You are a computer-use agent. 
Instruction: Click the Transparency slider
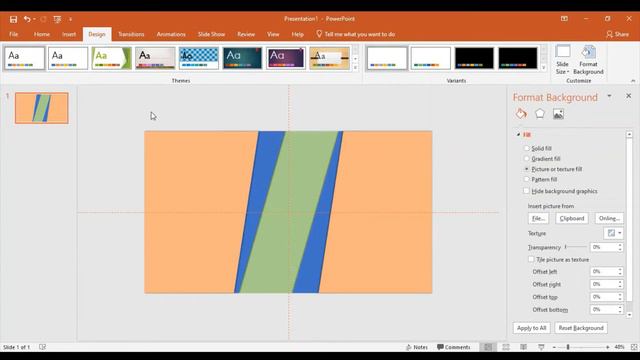pos(576,247)
